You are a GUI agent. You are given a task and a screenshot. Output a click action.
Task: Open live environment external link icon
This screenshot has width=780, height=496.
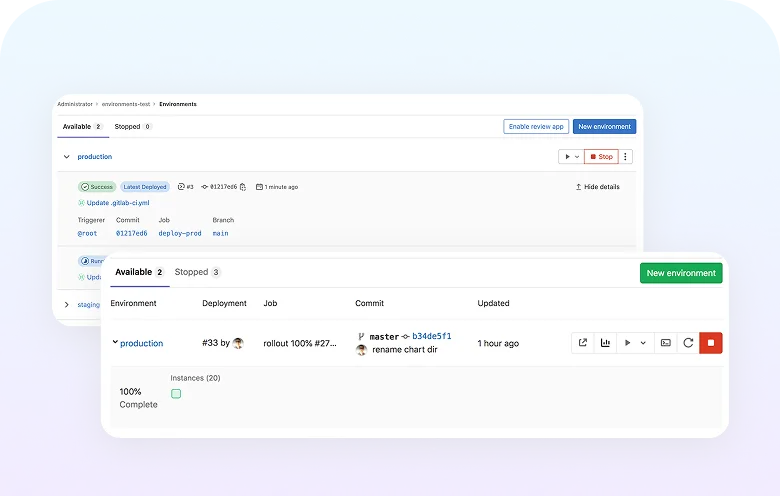click(583, 343)
